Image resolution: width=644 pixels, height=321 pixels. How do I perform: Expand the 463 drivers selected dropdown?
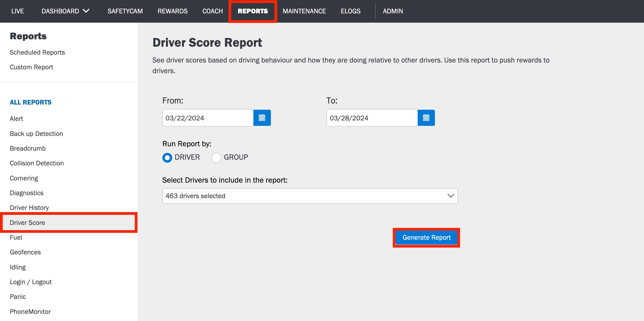tap(310, 196)
